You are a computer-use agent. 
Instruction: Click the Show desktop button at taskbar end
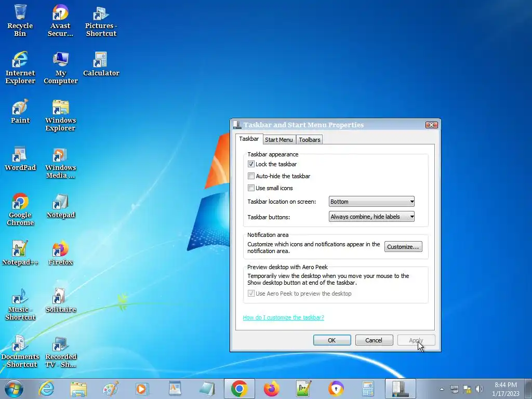click(x=528, y=389)
